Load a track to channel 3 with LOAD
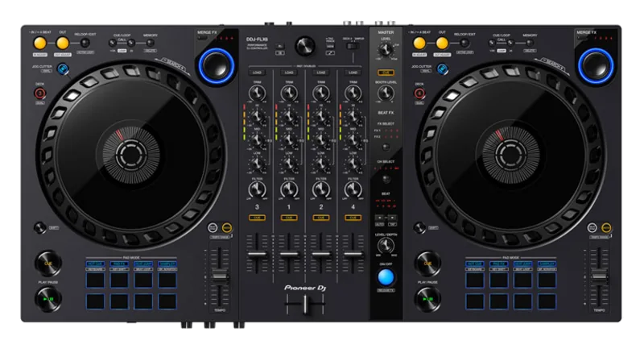 point(257,73)
